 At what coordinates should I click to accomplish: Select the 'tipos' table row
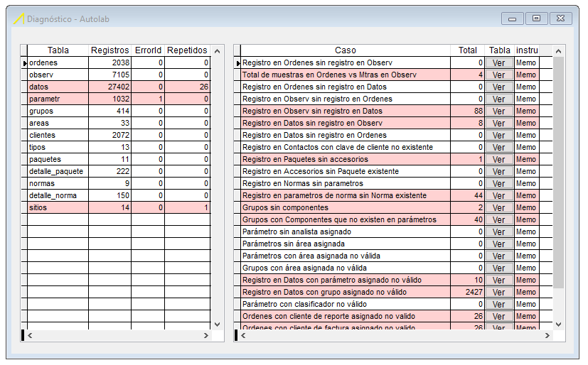[119, 148]
